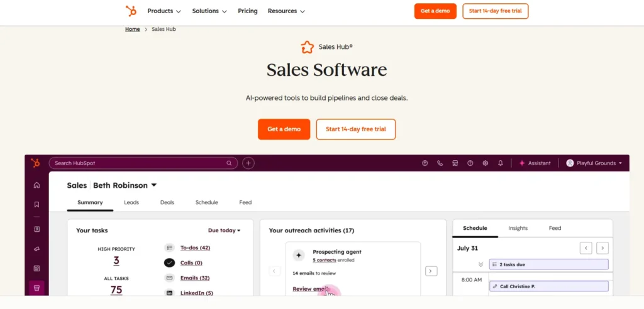
Task: Click the Emails envelope icon
Action: click(x=169, y=278)
